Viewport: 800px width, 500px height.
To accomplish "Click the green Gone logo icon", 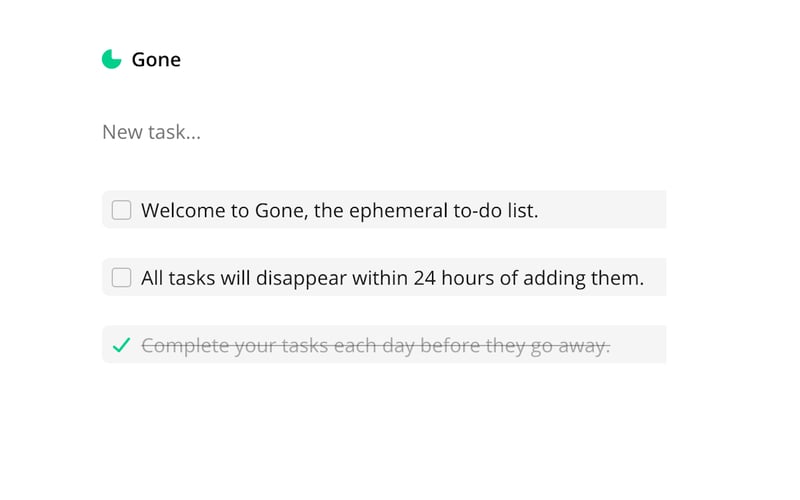I will (x=111, y=59).
